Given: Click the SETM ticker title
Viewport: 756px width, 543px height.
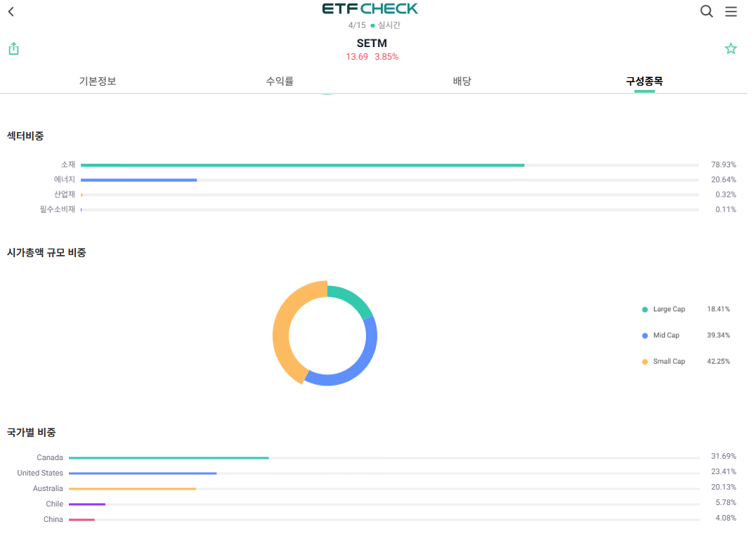Looking at the screenshot, I should pos(372,44).
